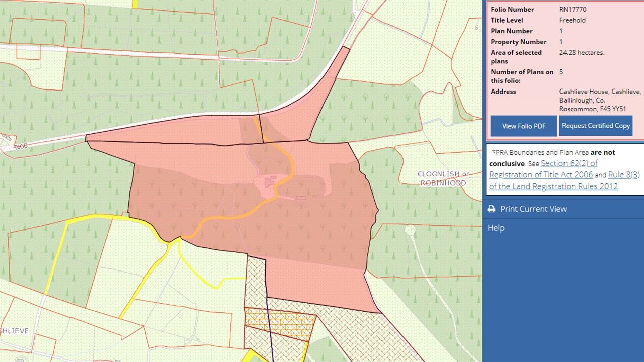Select the Print Current View menu item
This screenshot has width=644, height=362.
point(533,209)
